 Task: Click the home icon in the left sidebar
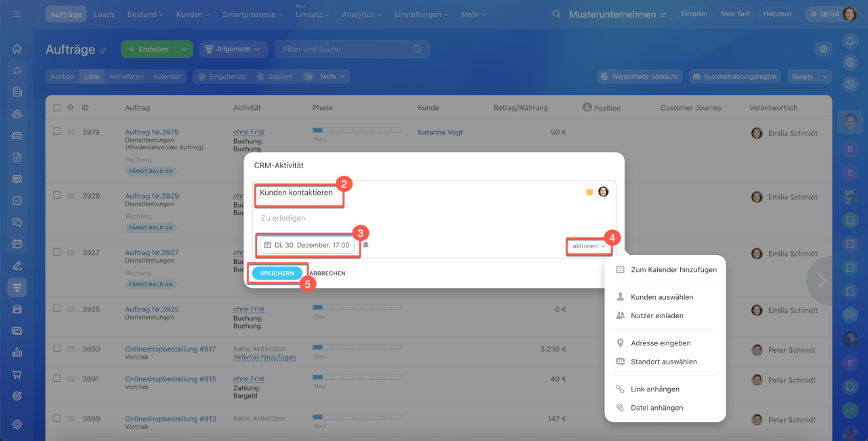tap(17, 49)
